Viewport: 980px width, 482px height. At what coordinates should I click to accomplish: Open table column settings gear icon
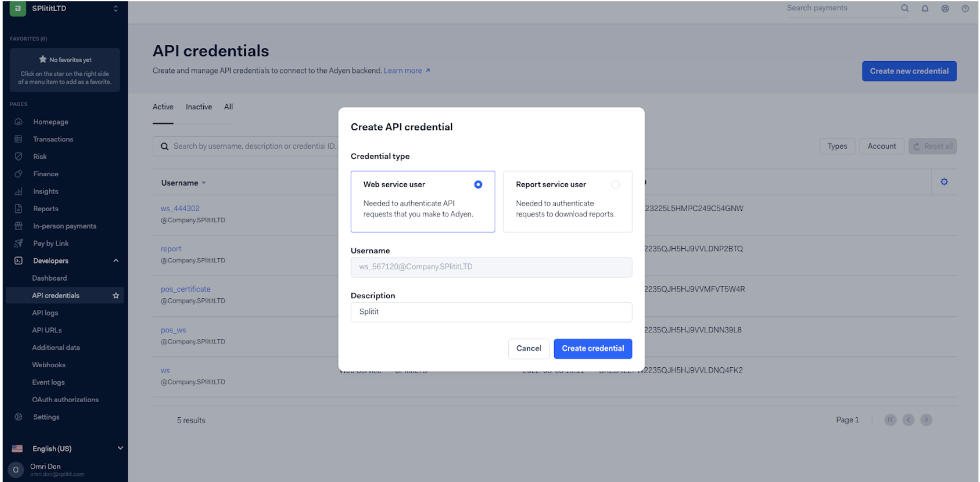pyautogui.click(x=944, y=182)
